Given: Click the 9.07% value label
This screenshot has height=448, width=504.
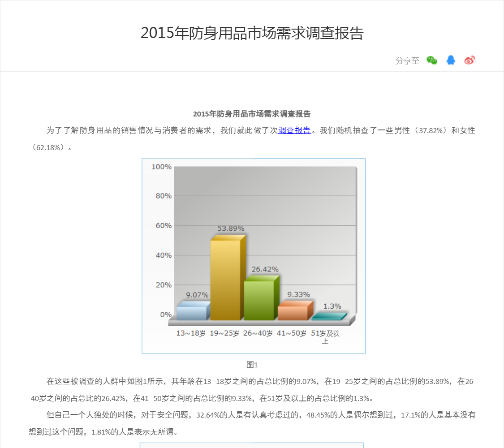Looking at the screenshot, I should (x=197, y=295).
